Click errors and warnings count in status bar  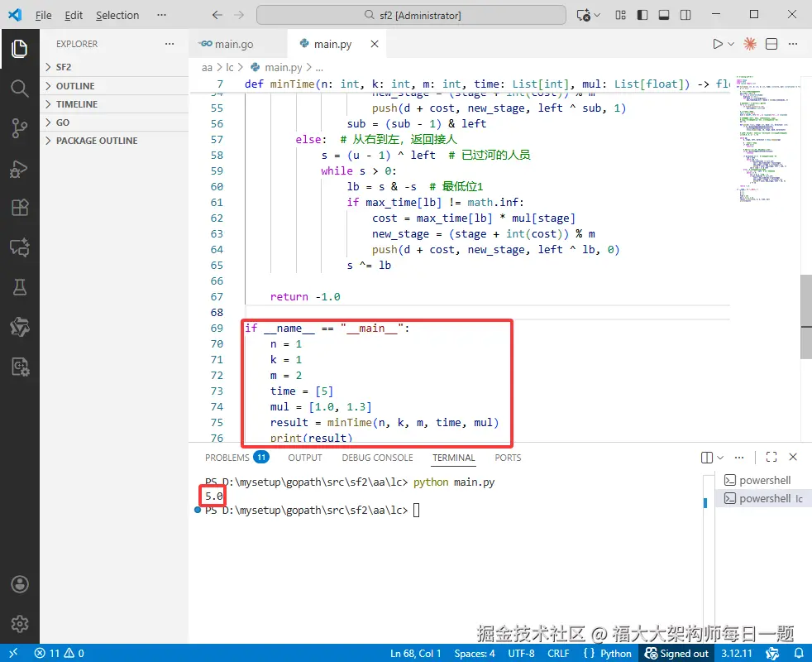[x=59, y=653]
